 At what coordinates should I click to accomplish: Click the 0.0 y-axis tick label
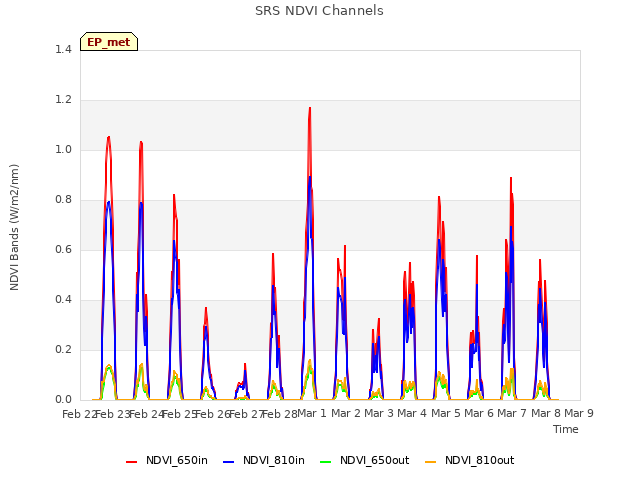coord(63,400)
